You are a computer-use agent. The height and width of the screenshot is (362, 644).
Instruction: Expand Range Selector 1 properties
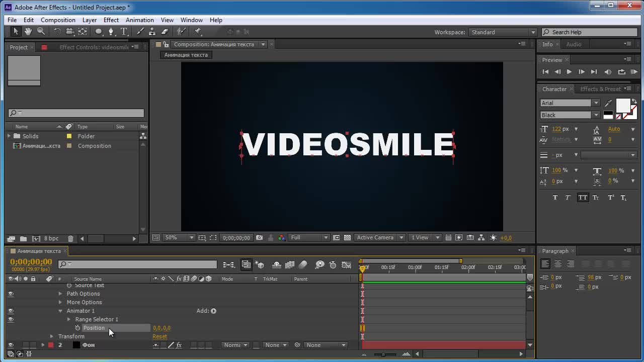pos(69,319)
